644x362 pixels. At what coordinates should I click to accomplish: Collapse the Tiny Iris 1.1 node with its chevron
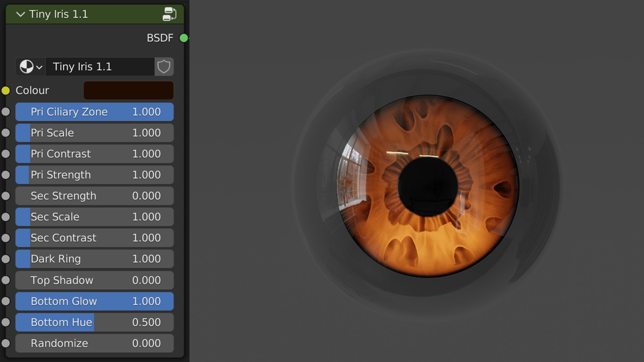[x=20, y=14]
